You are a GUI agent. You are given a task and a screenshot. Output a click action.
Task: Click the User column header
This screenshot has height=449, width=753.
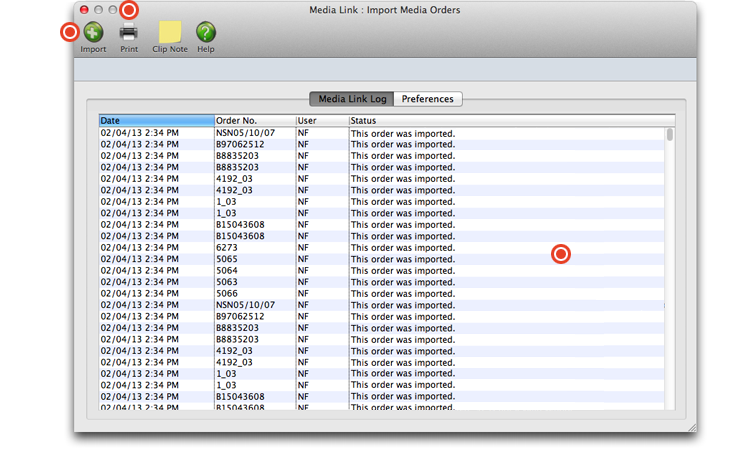[x=321, y=121]
